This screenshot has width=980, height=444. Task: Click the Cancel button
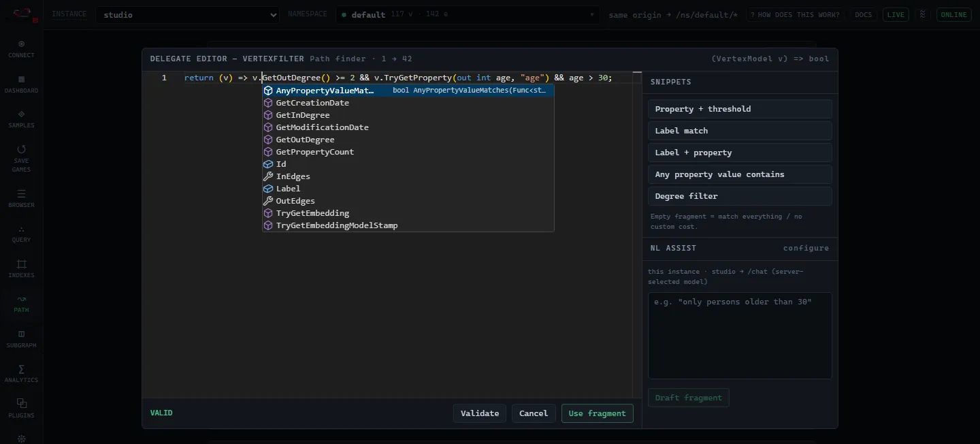pyautogui.click(x=534, y=413)
